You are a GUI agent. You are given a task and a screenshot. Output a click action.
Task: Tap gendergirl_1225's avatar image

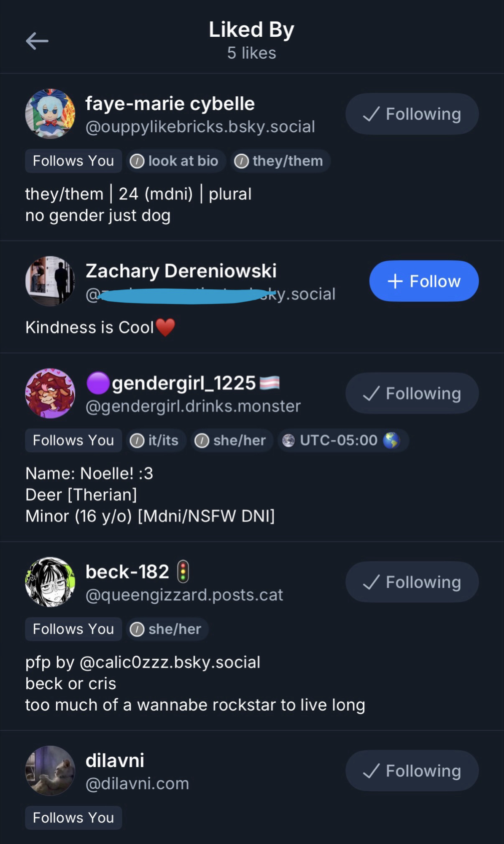click(x=50, y=393)
